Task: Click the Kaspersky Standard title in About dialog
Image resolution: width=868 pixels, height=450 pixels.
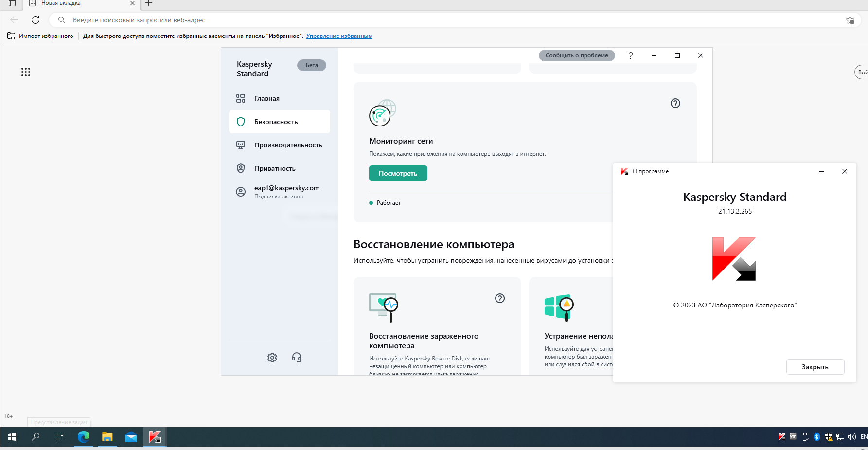Action: (735, 197)
